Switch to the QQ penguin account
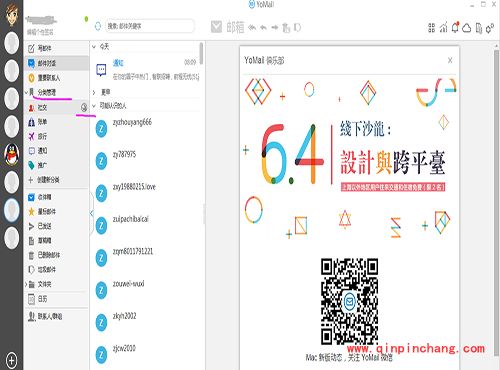Viewport: 500px width, 370px height. click(12, 154)
